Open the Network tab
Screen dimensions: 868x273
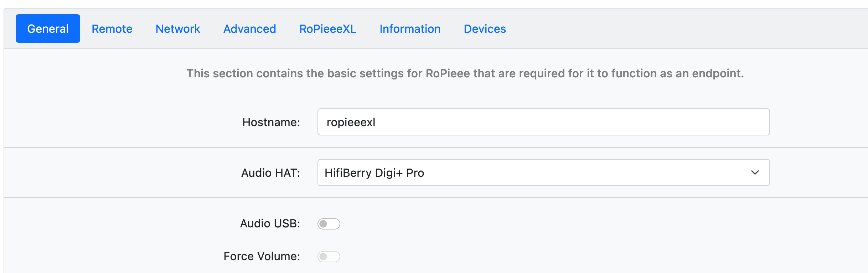178,29
